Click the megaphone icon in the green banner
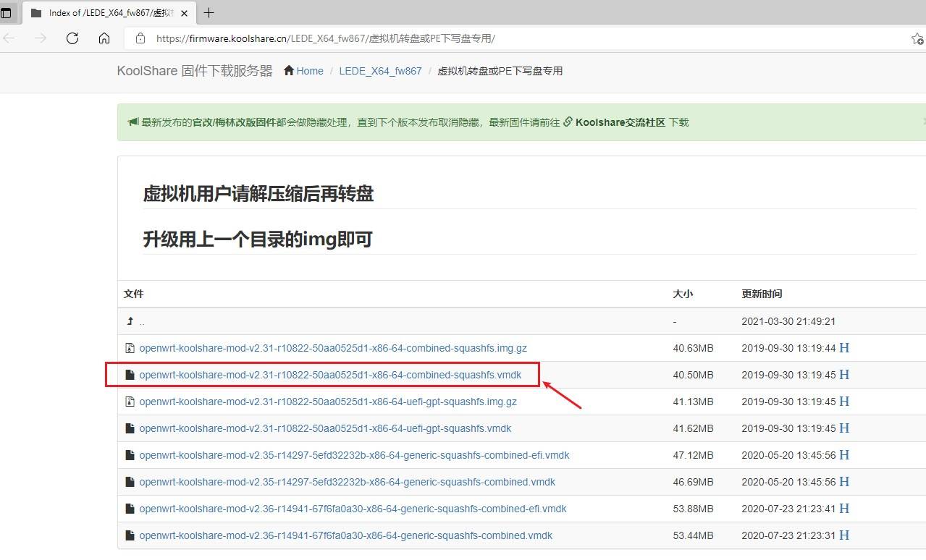This screenshot has width=926, height=560. (x=131, y=122)
